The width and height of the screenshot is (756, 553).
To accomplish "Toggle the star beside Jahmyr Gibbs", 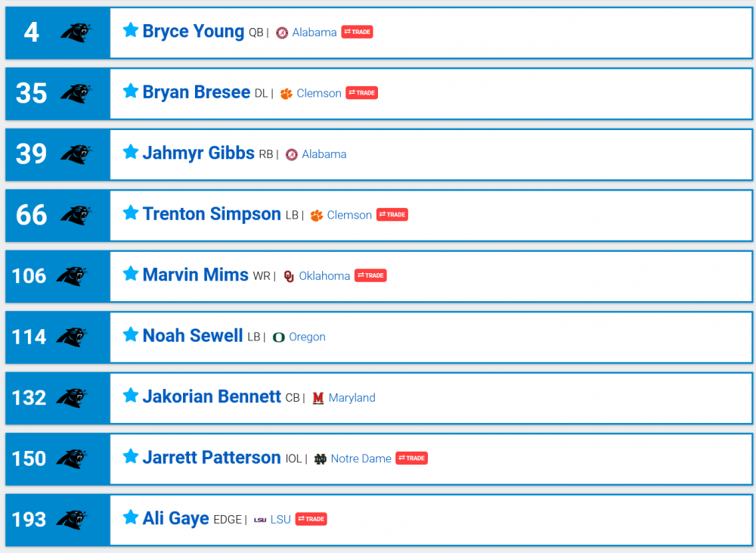I will click(130, 152).
